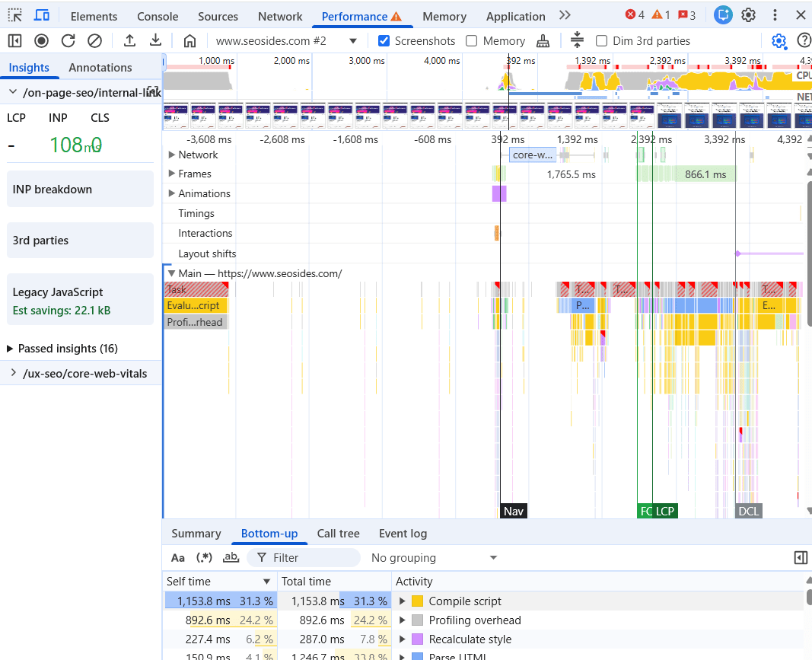Open the Summary details tab

click(196, 534)
